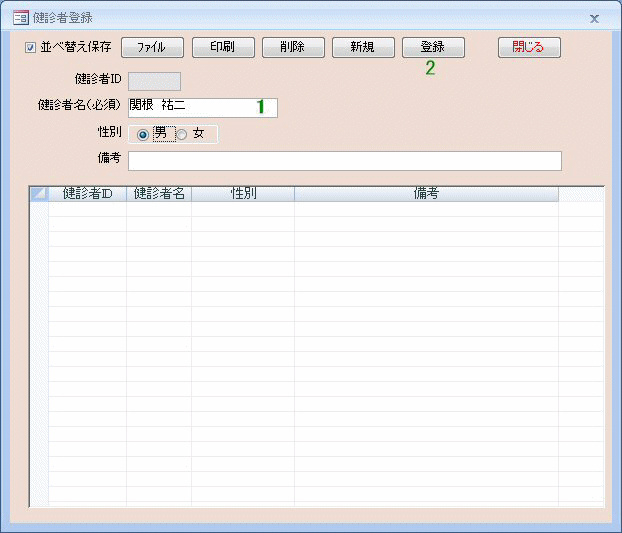Click the 登録 button
The image size is (622, 533).
pos(433,48)
